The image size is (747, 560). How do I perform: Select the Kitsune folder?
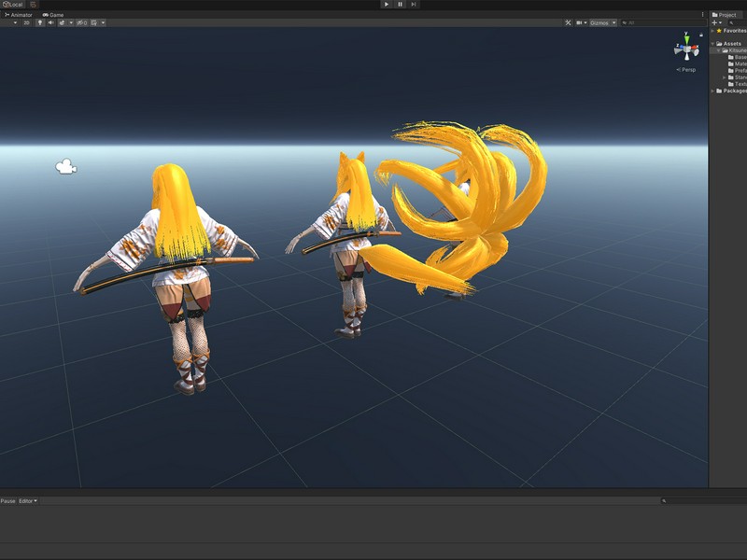coord(734,50)
